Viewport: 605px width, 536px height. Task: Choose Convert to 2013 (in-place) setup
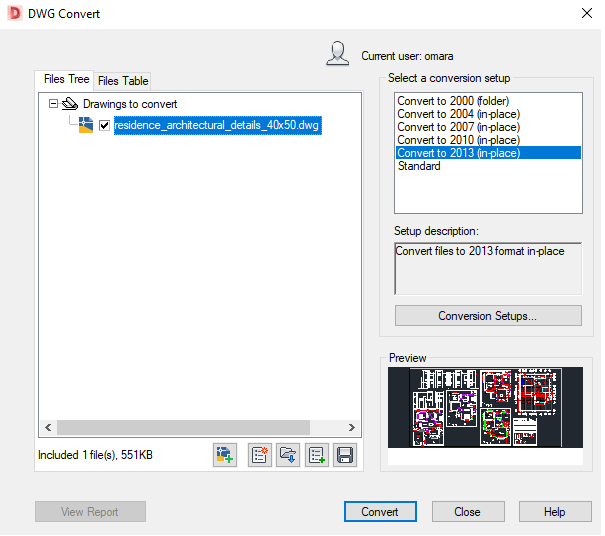coord(488,153)
